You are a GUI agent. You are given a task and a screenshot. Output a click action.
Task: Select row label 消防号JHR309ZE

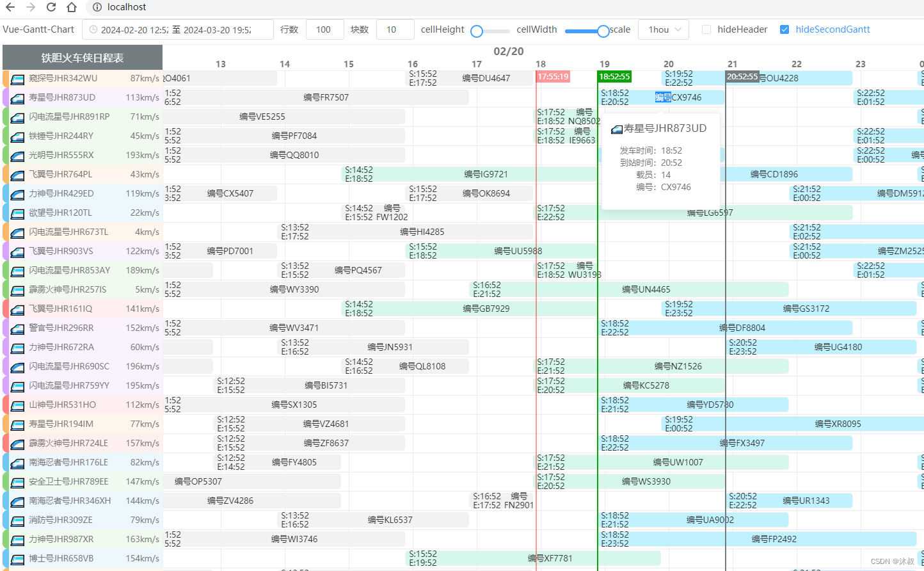(x=60, y=520)
